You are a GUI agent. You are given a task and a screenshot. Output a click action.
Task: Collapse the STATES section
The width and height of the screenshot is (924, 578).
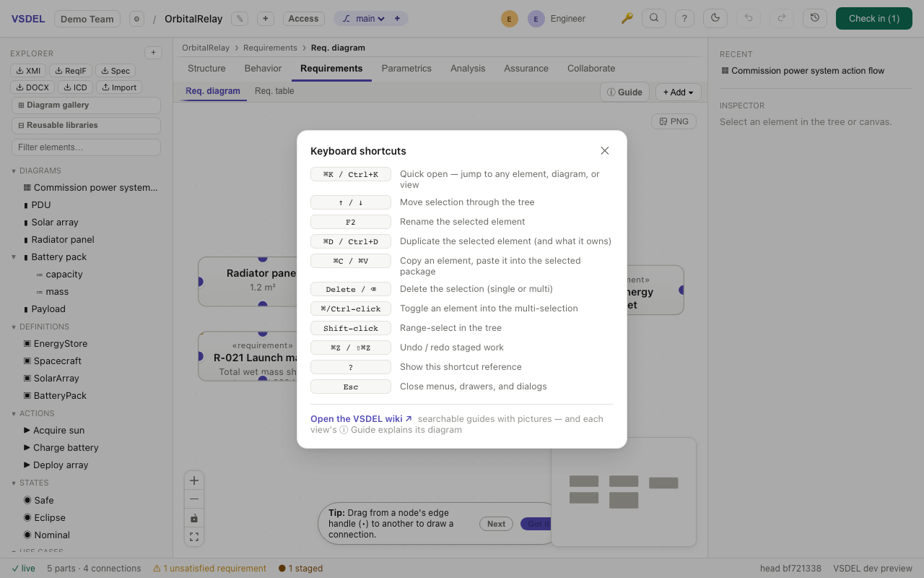click(14, 483)
